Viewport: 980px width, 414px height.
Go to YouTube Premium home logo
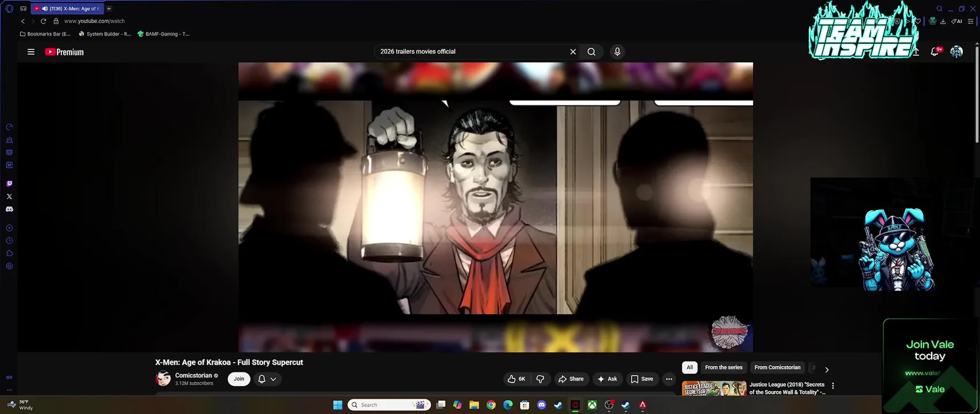coord(64,52)
